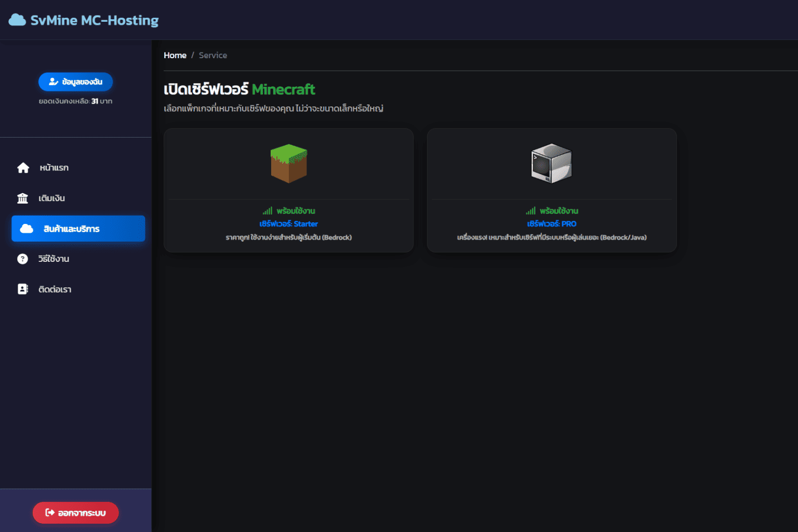This screenshot has width=798, height=532.
Task: Click the home icon in sidebar
Action: tap(23, 168)
